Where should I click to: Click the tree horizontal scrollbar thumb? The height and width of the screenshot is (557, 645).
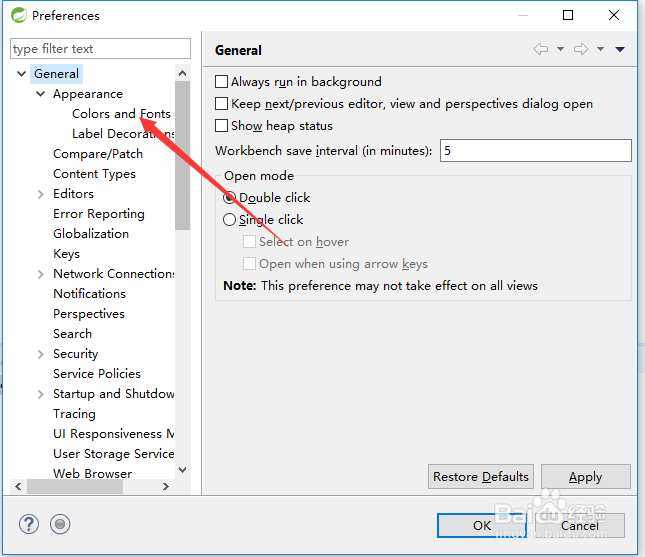coord(75,487)
